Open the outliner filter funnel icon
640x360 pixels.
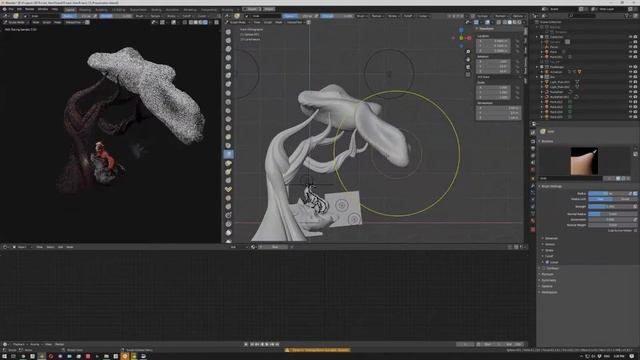[627, 16]
